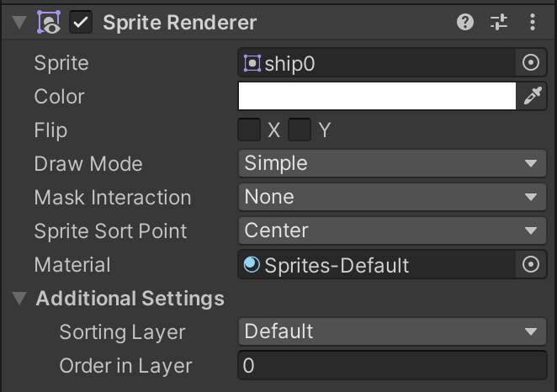Open the Sorting Layer dropdown

coord(392,331)
